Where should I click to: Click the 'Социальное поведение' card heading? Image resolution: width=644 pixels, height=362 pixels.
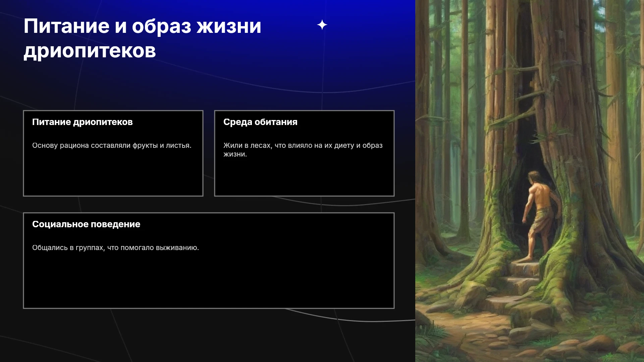click(86, 224)
